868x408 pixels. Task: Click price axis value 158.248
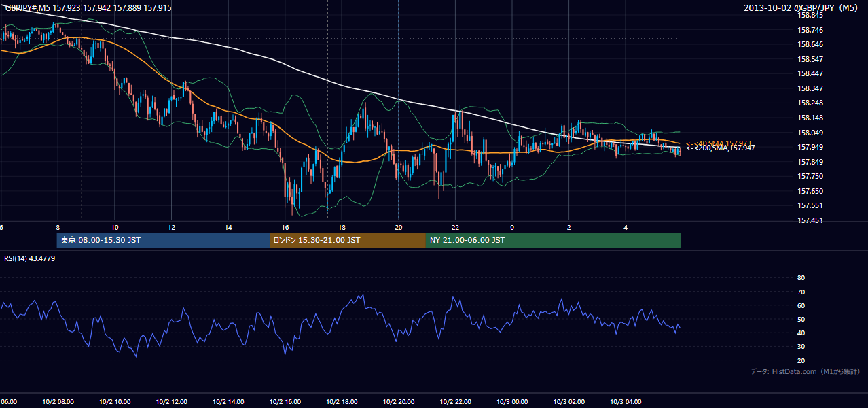click(810, 103)
